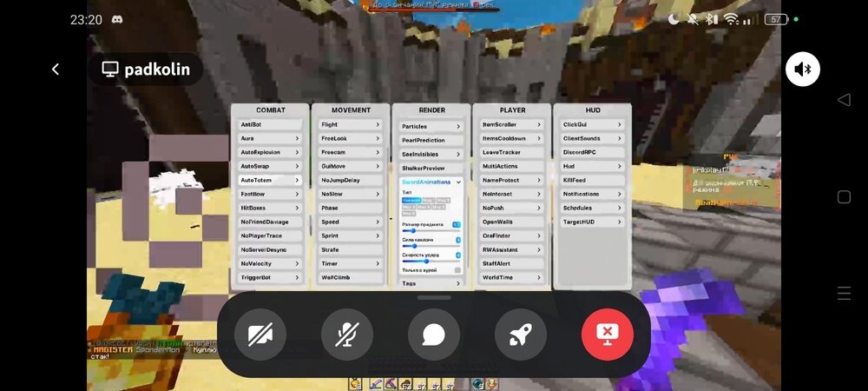Launch activities with the rocket button
Viewport: 868px width, 391px height.
point(521,335)
